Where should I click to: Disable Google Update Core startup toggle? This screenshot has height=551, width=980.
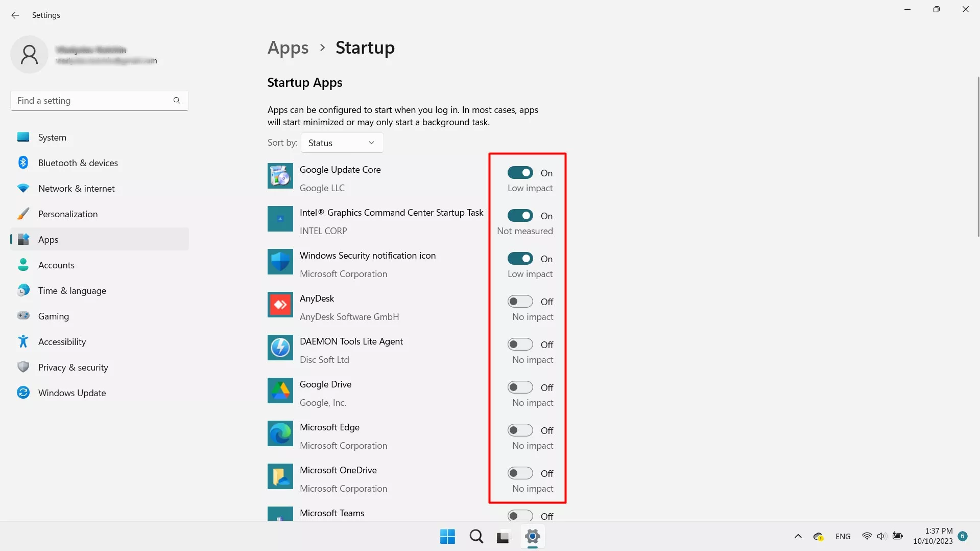(x=520, y=173)
